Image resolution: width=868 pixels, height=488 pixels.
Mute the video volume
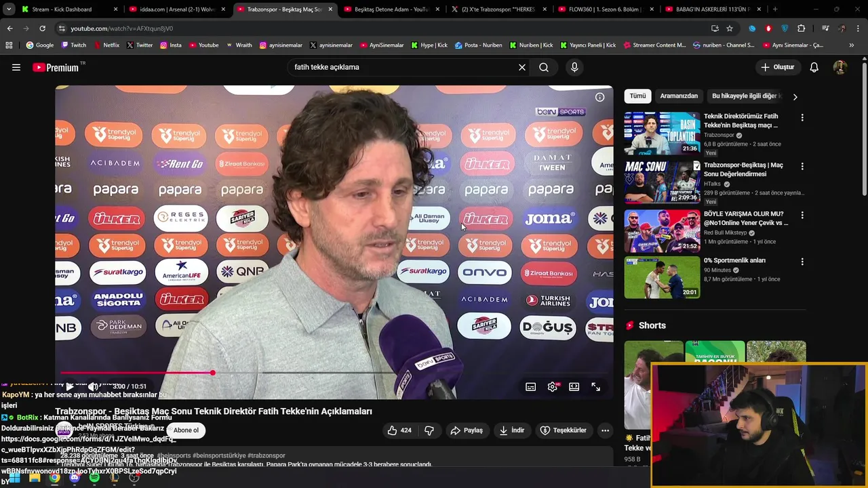pyautogui.click(x=94, y=386)
